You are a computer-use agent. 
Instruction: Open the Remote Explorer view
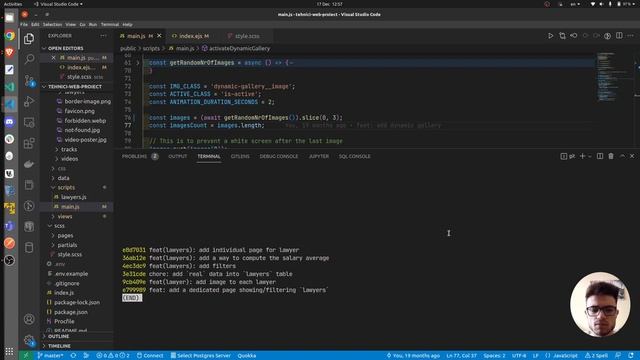tap(29, 122)
